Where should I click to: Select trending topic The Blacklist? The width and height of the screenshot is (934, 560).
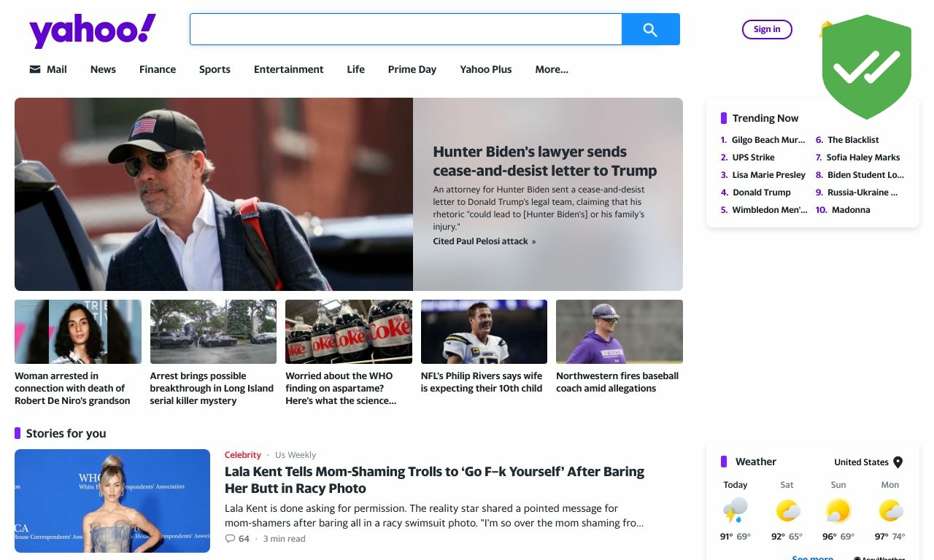[x=853, y=140]
